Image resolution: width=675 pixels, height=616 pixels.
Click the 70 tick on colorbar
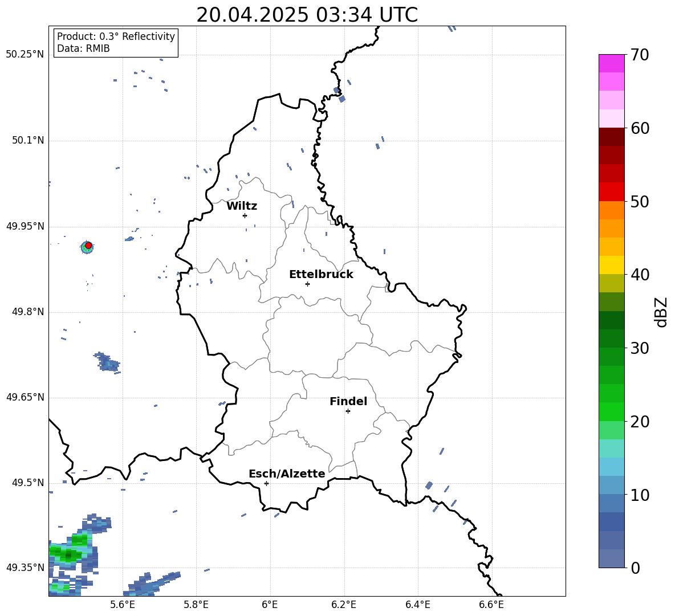[640, 55]
